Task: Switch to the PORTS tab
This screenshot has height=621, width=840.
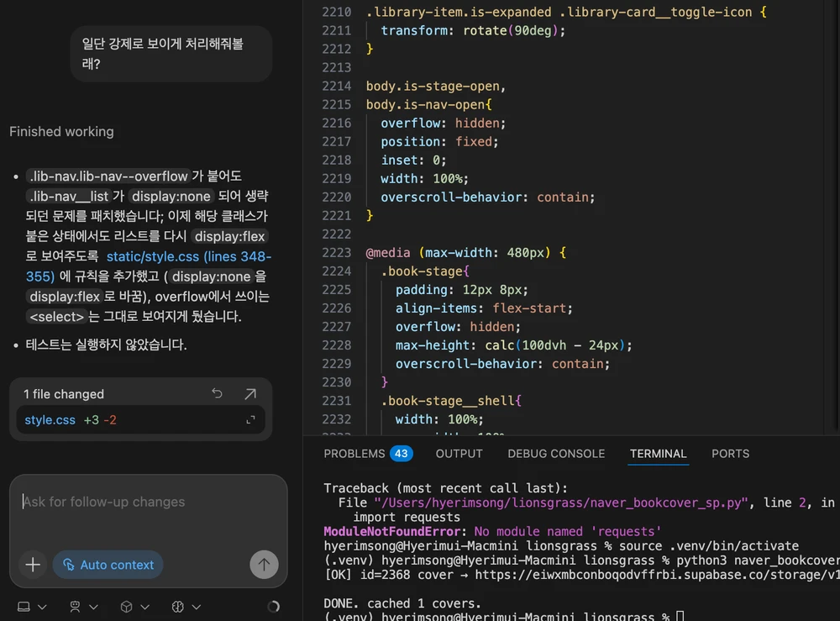Action: [730, 454]
